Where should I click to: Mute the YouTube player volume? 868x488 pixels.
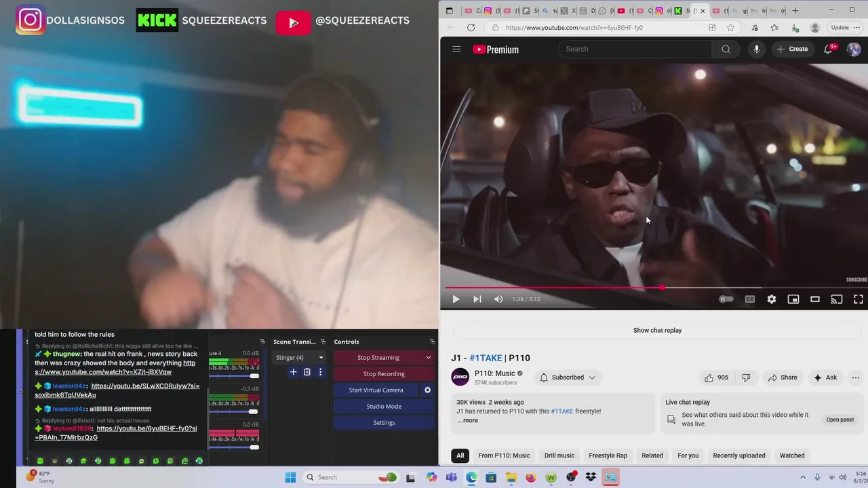tap(498, 299)
